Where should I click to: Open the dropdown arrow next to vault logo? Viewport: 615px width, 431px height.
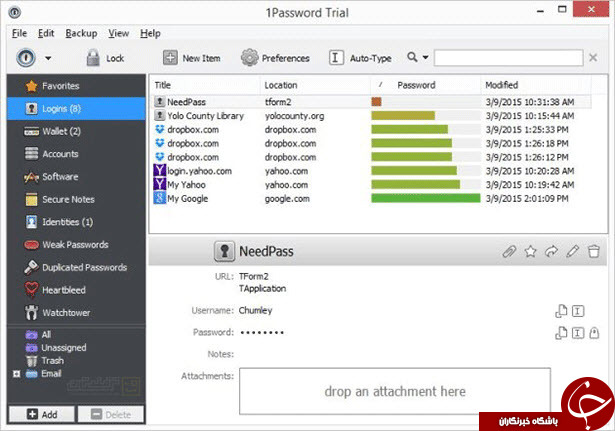pyautogui.click(x=48, y=58)
